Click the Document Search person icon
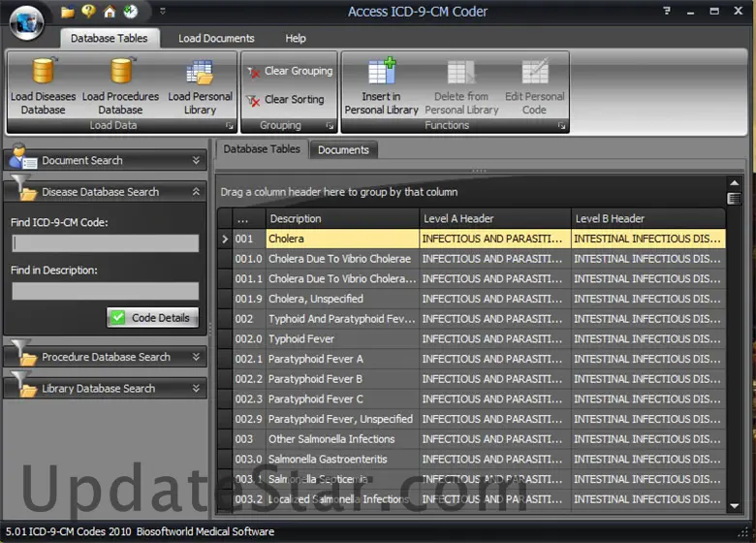Screen dimensions: 756x543 pos(22,156)
